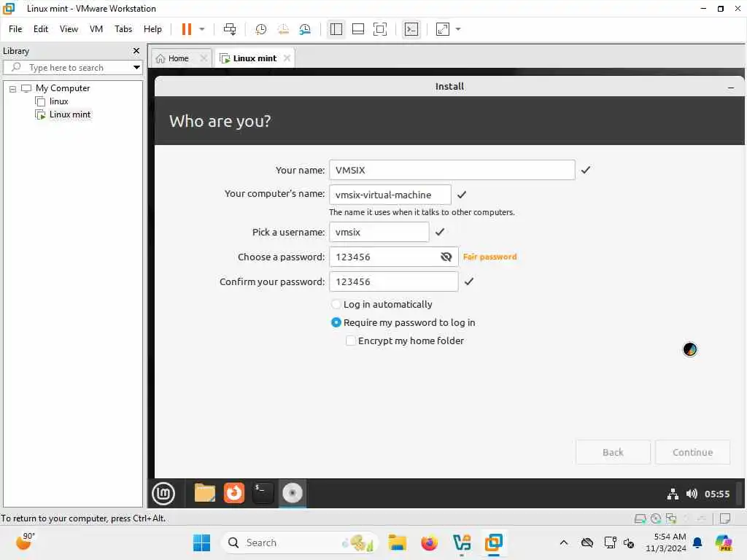Screen dimensions: 747x560
Task: Open the Windows Start menu
Action: pyautogui.click(x=201, y=542)
